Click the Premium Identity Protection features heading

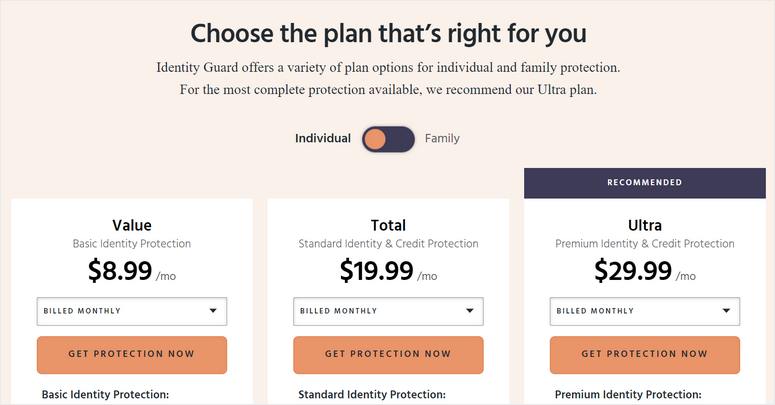(x=628, y=395)
